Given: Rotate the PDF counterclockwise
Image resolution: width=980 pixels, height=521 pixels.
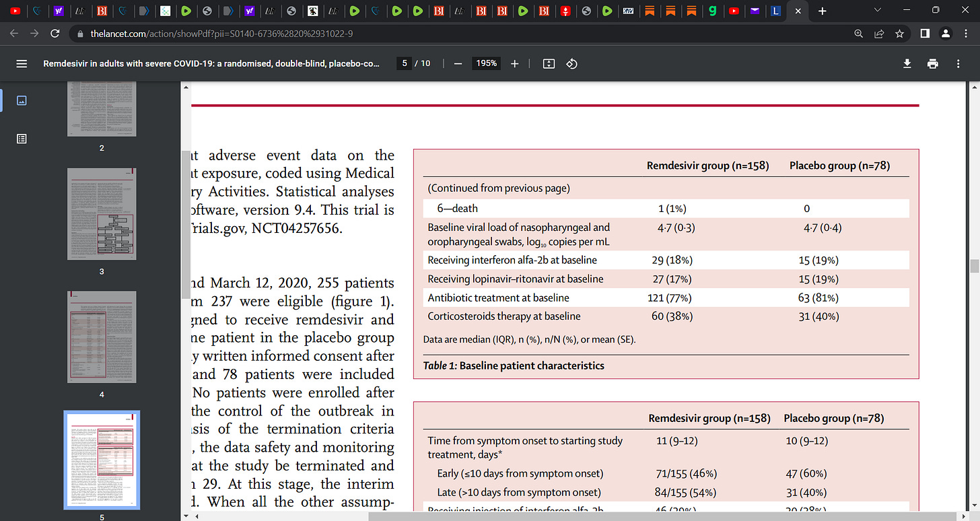Looking at the screenshot, I should [x=571, y=63].
